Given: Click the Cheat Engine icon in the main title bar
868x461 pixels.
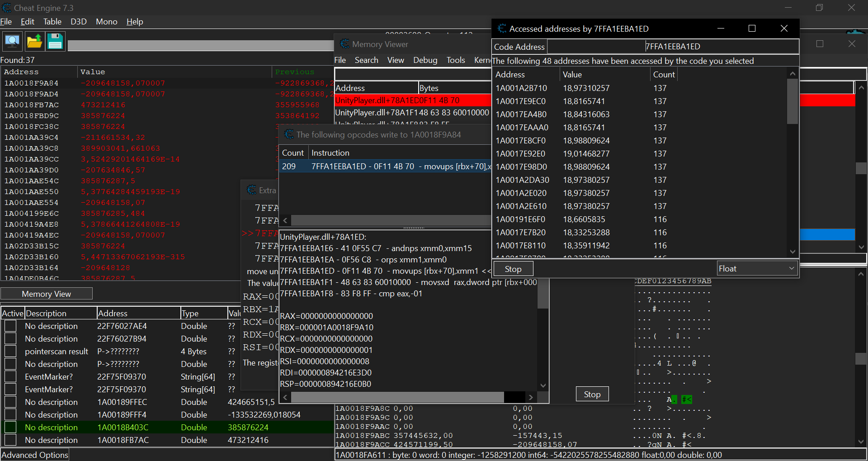Looking at the screenshot, I should pyautogui.click(x=6, y=8).
